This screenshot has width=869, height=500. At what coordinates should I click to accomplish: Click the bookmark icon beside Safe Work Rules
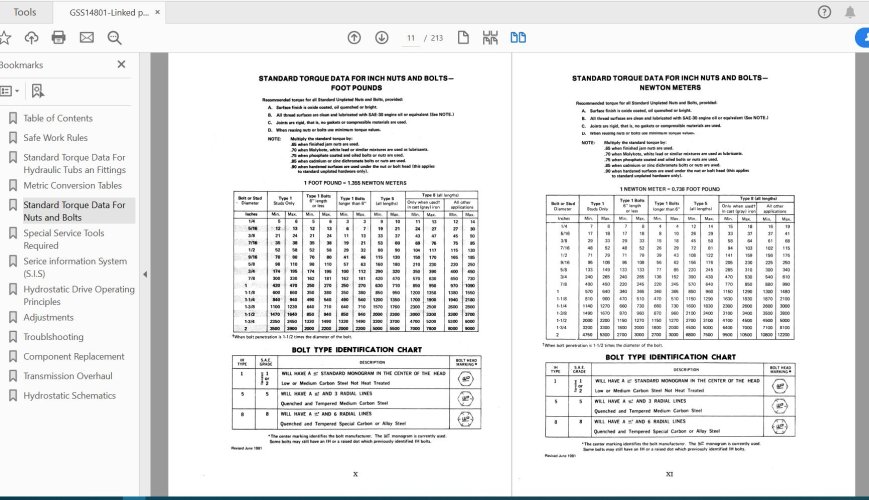point(13,137)
